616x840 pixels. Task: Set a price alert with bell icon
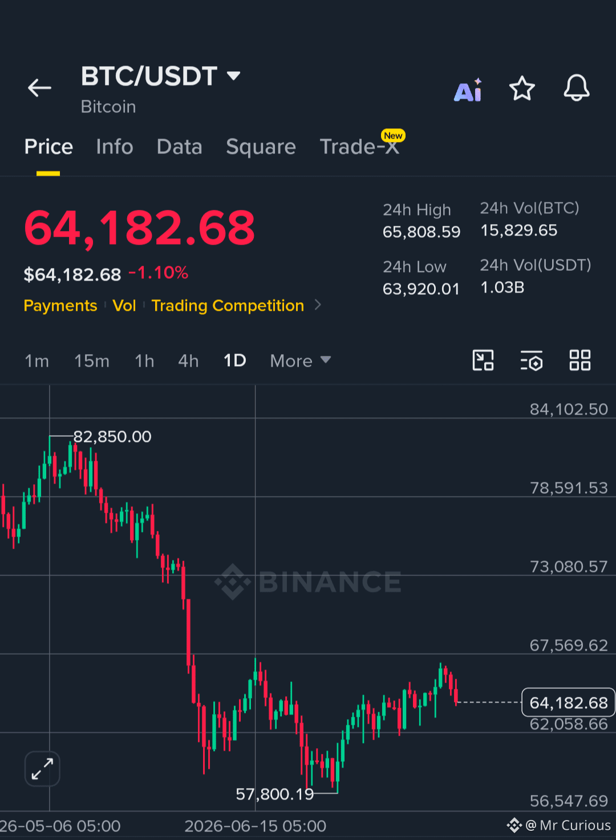[577, 88]
